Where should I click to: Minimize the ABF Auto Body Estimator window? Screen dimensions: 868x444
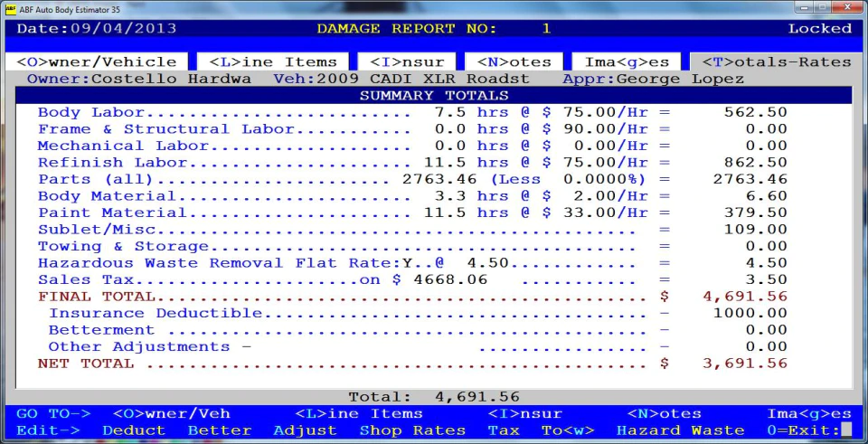click(x=804, y=7)
